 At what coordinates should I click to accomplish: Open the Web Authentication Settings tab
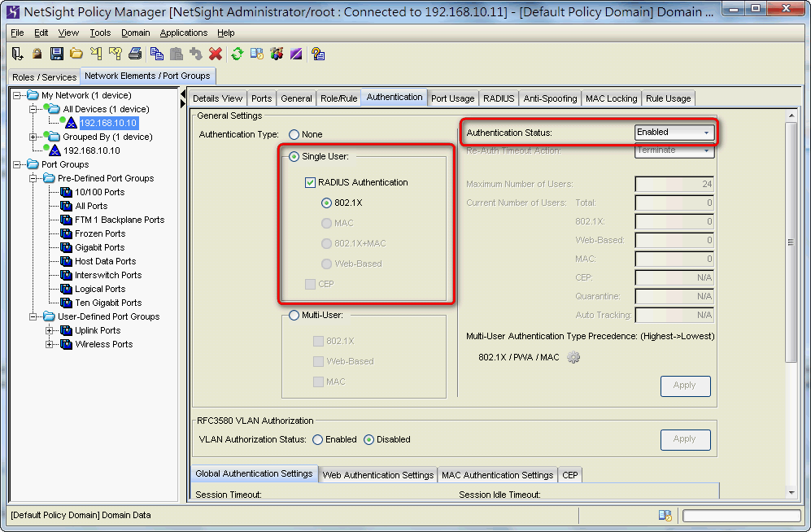point(378,474)
